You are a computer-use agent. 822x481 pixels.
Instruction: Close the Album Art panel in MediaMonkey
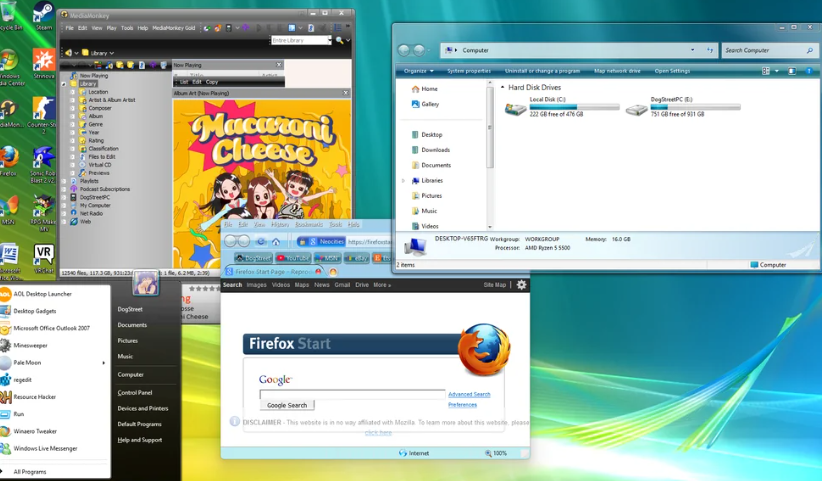click(x=345, y=93)
